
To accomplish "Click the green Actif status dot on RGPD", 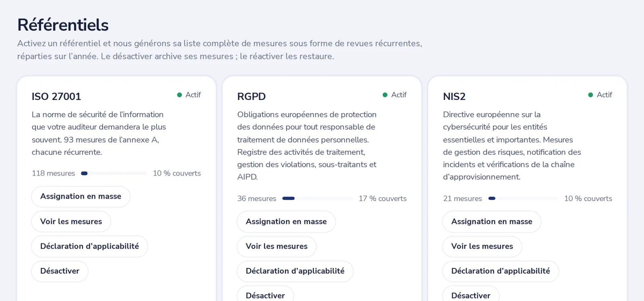I will [x=385, y=95].
